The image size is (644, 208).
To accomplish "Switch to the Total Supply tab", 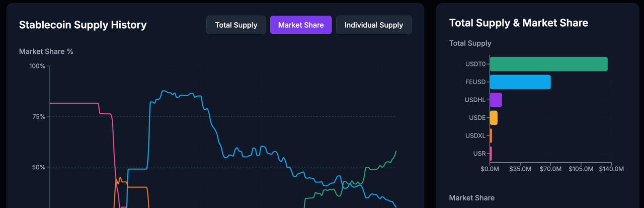I will [236, 25].
